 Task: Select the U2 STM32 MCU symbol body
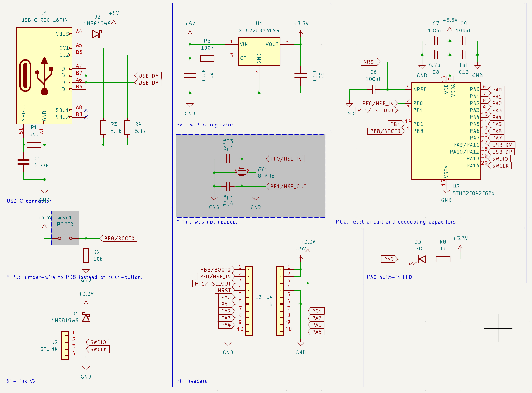446,131
